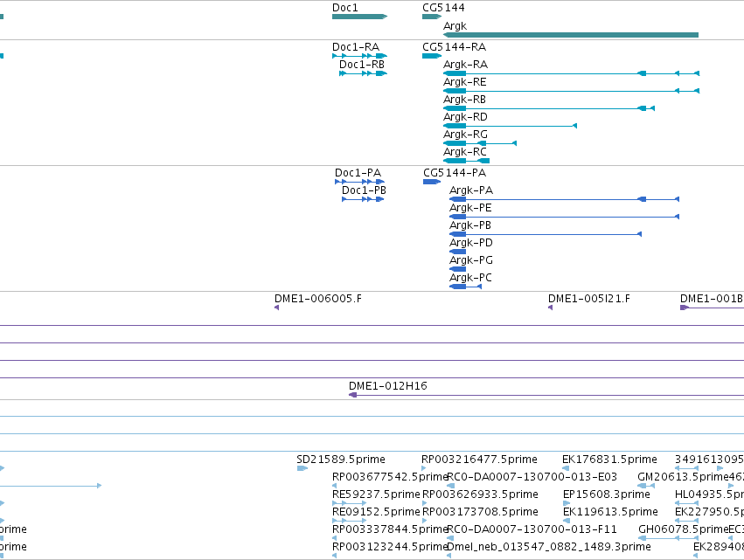The width and height of the screenshot is (744, 560).
Task: Click the Argk-PE protein label
Action: 470,208
